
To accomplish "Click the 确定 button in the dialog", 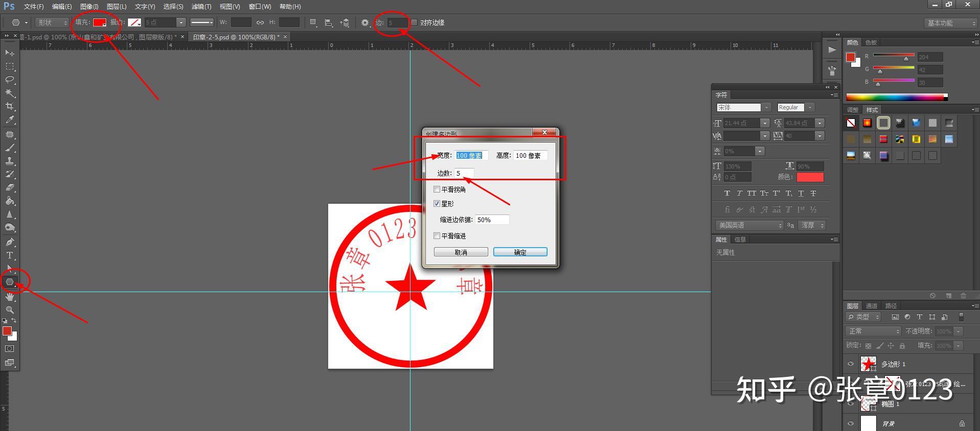I will click(520, 252).
